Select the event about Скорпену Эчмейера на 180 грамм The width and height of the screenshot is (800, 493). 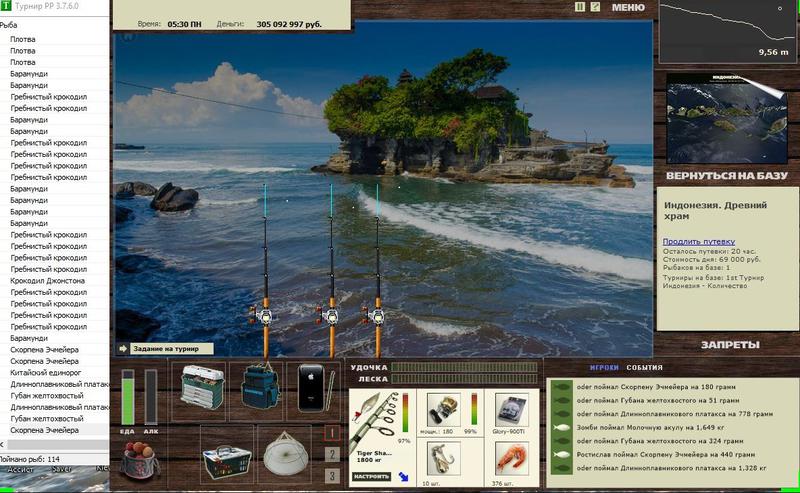[x=656, y=387]
